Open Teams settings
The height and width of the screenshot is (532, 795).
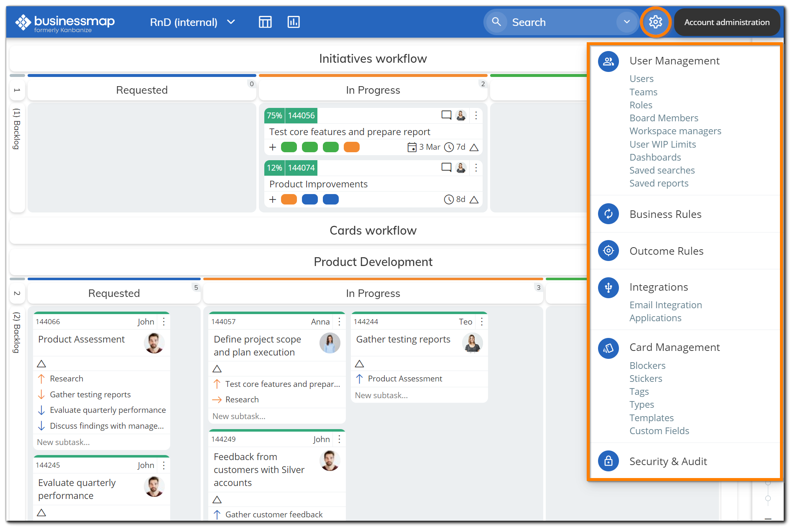(643, 92)
